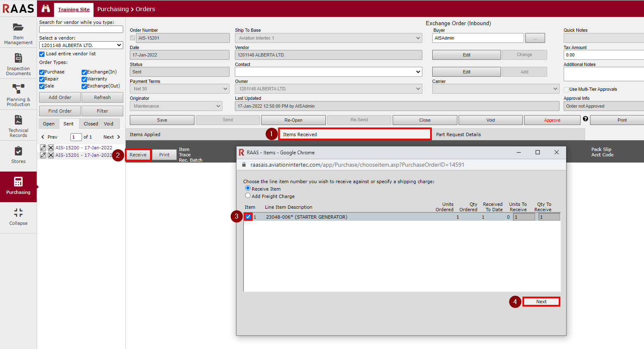Click the binoculars search icon

(x=46, y=9)
